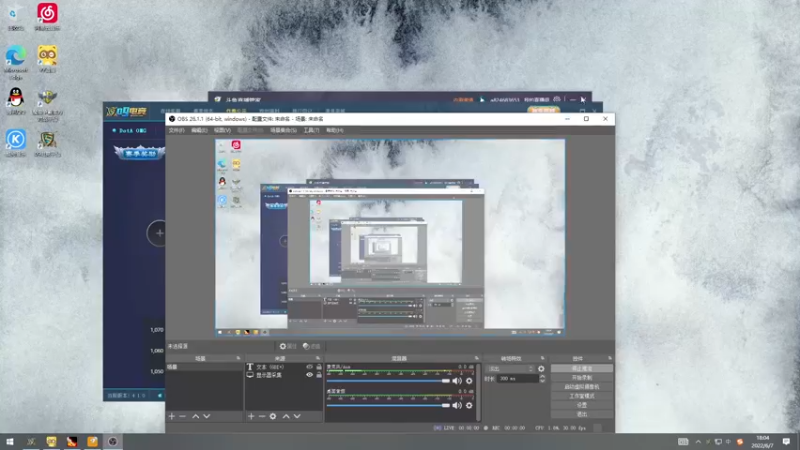The width and height of the screenshot is (800, 450).
Task: Pop out the Sources dock panel
Action: click(x=318, y=358)
